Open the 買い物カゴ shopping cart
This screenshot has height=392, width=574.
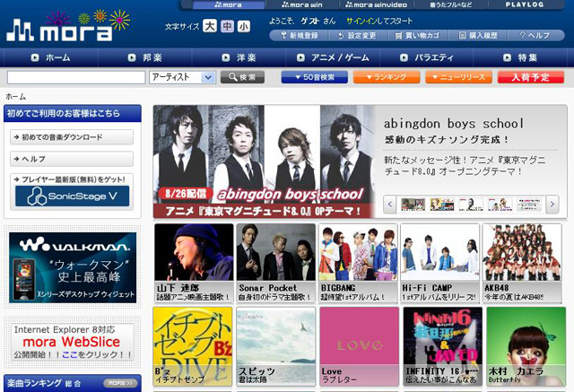point(417,36)
